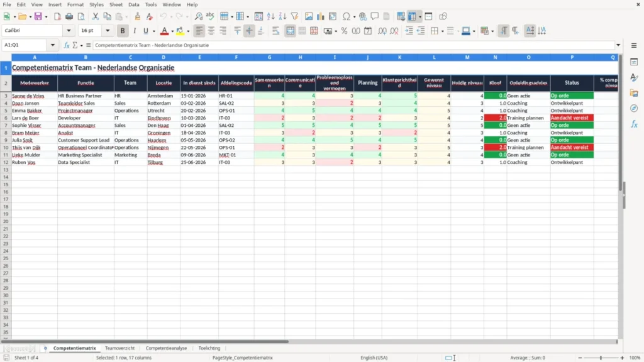Open the Print icon in toolbar

(x=69, y=16)
